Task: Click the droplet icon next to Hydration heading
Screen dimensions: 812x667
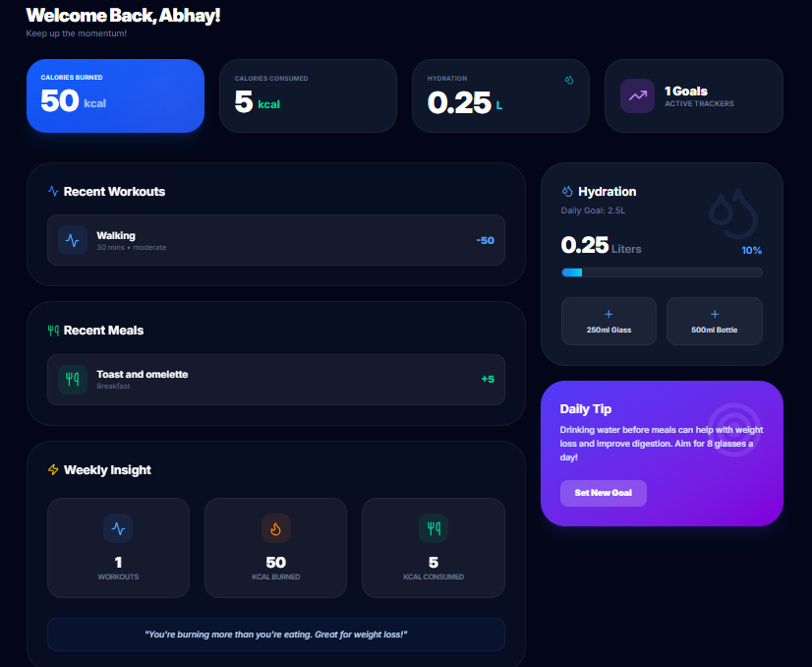Action: click(567, 192)
